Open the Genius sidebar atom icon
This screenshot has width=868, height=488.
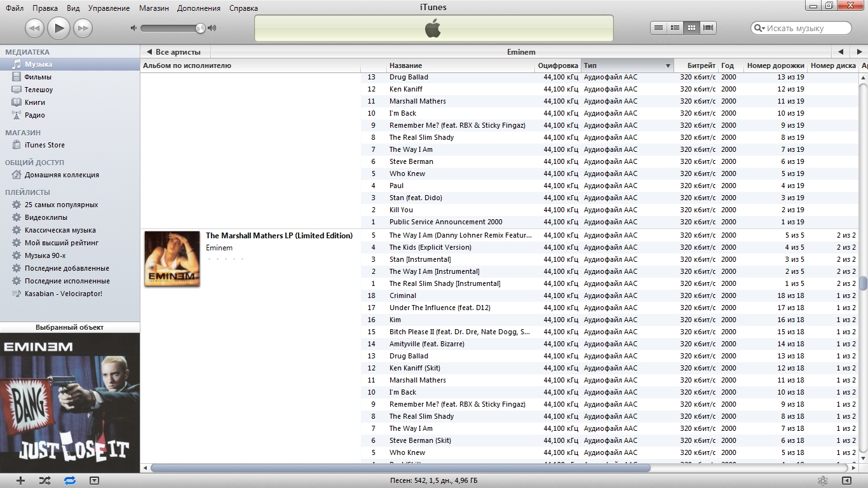coord(822,481)
